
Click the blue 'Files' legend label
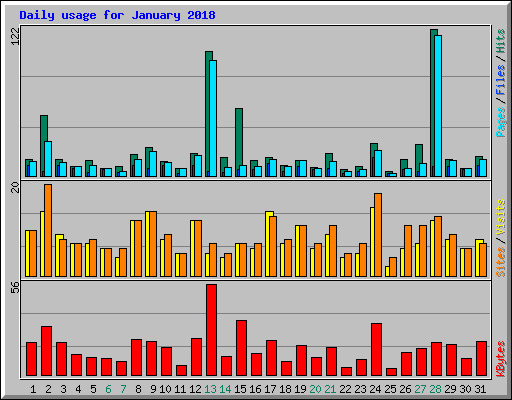(501, 79)
